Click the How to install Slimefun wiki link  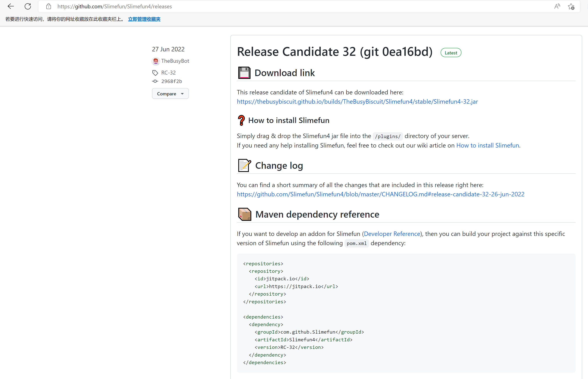click(488, 145)
